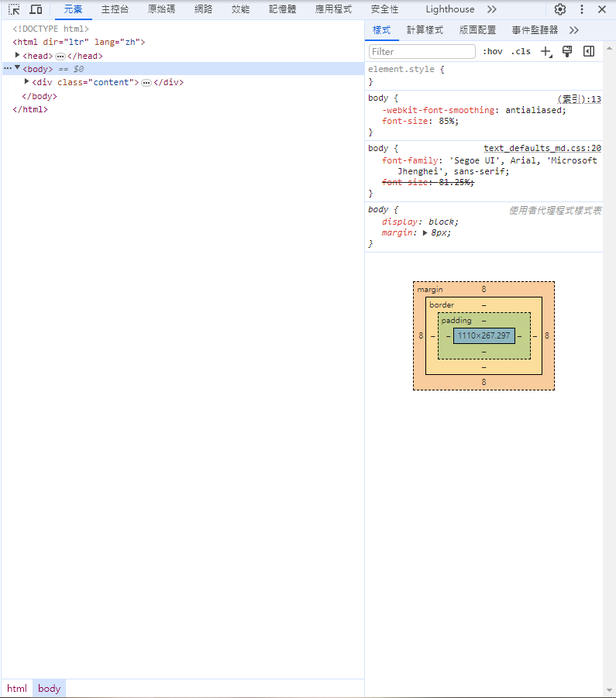Select the 版面配置 sidebar tab
The height and width of the screenshot is (698, 616).
coord(477,30)
